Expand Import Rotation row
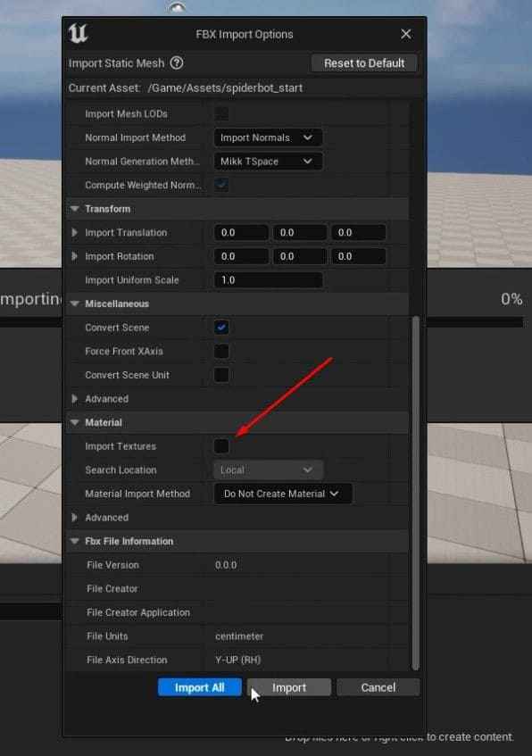Screen dimensions: 532x756 tap(74, 256)
